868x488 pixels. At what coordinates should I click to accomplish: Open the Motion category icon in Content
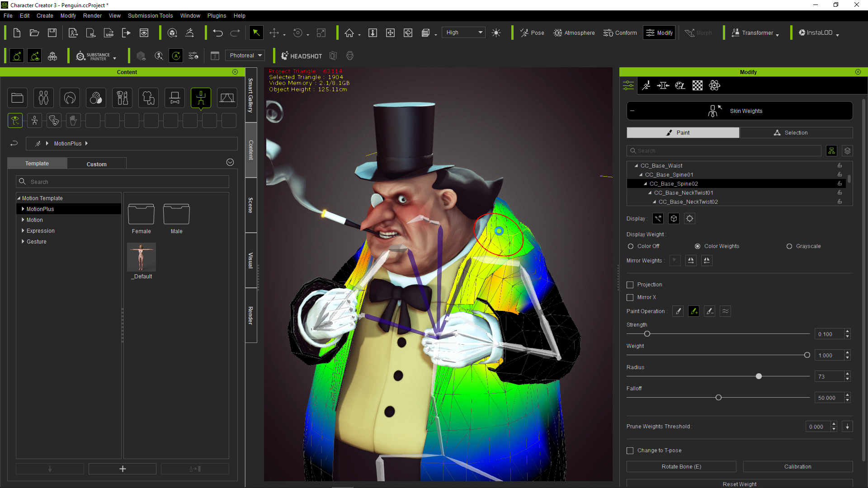coord(201,98)
